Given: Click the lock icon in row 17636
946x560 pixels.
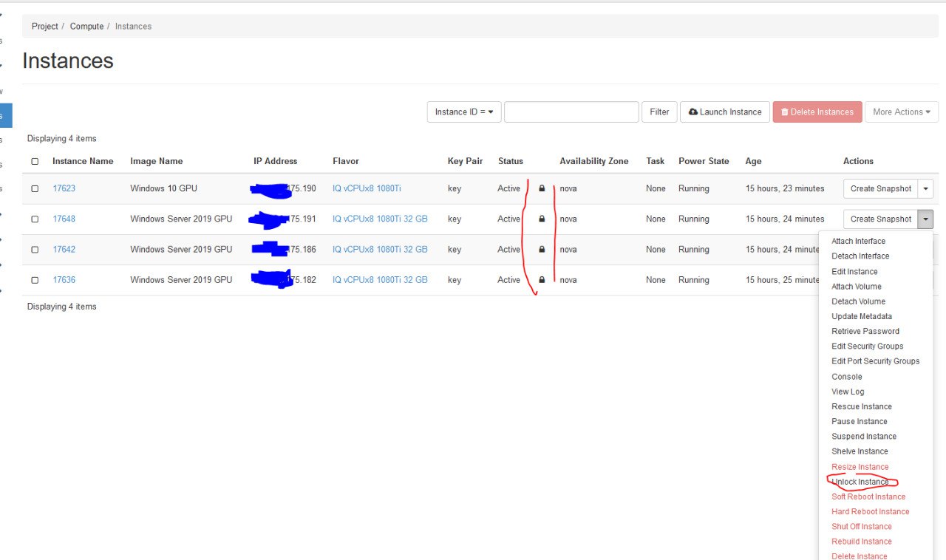Looking at the screenshot, I should click(x=542, y=280).
